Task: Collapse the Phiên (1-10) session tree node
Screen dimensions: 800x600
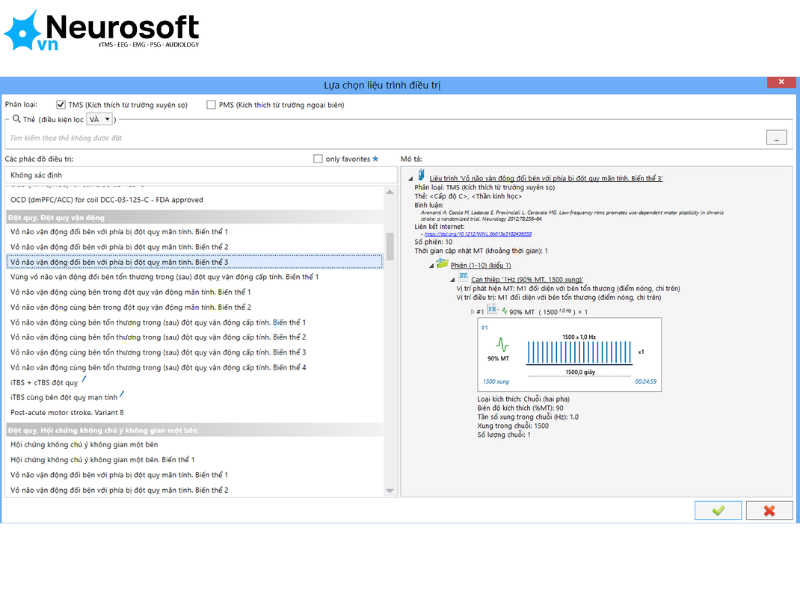Action: (431, 265)
